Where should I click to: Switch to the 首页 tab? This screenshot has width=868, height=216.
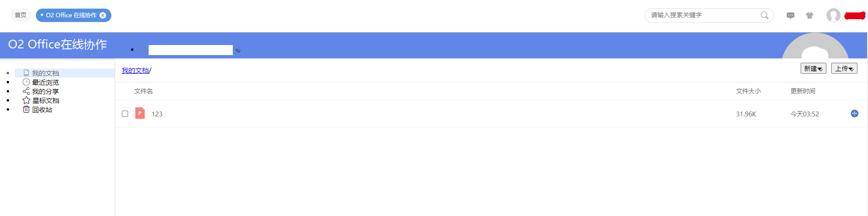click(21, 15)
